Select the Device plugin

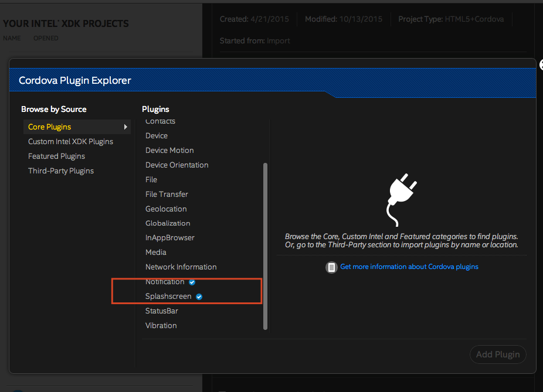point(157,136)
